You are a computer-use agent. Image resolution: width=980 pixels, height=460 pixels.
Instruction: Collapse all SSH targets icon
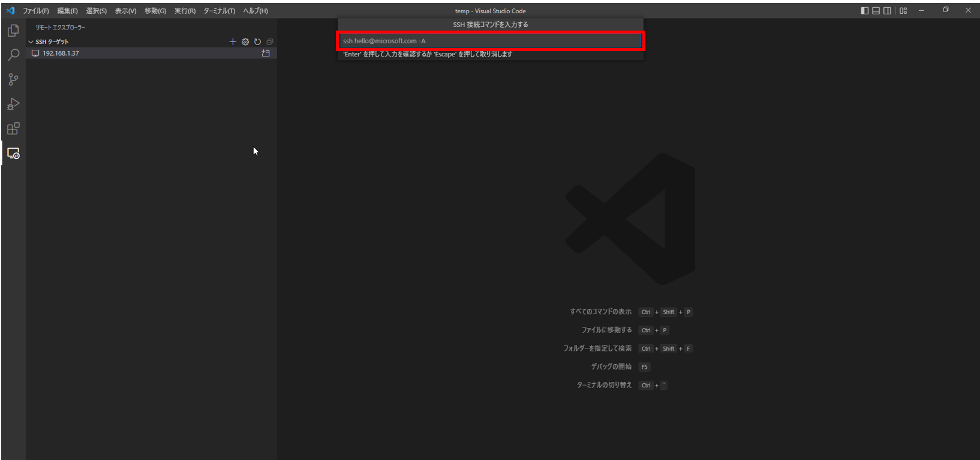[x=270, y=41]
